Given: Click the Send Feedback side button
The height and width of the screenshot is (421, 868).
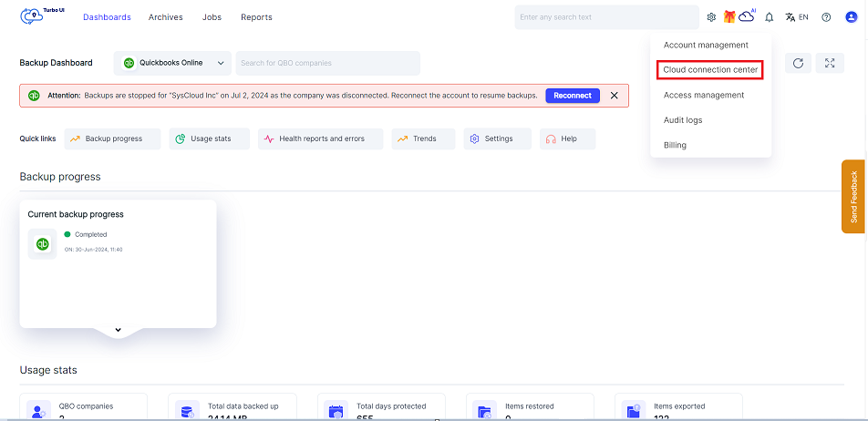Looking at the screenshot, I should pos(853,196).
